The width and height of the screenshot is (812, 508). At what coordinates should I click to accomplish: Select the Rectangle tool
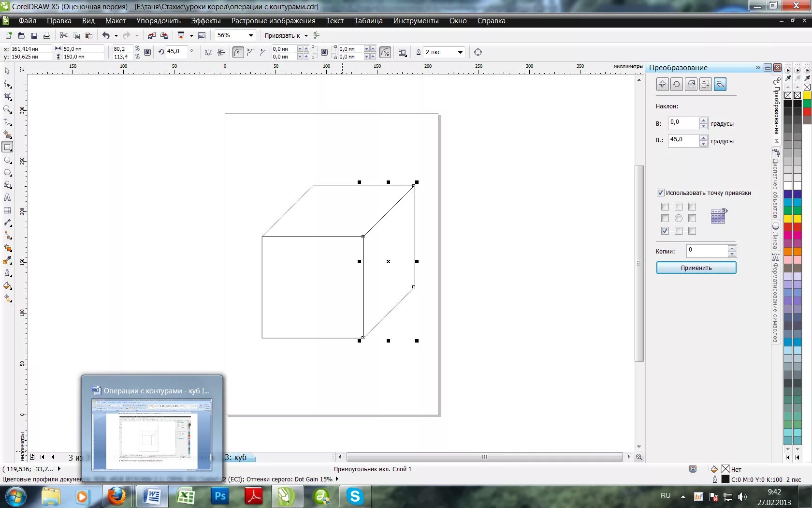(7, 147)
